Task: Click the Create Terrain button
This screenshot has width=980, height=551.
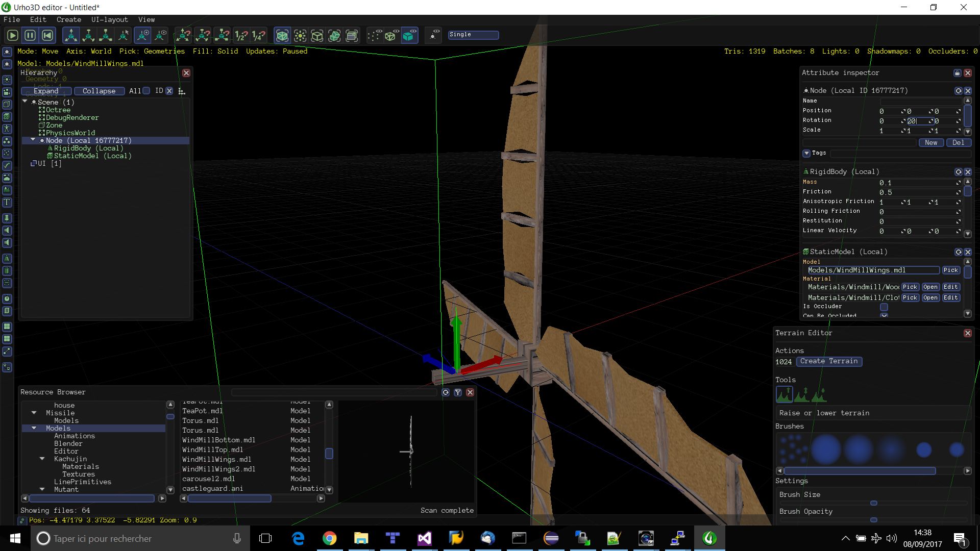Action: (829, 361)
